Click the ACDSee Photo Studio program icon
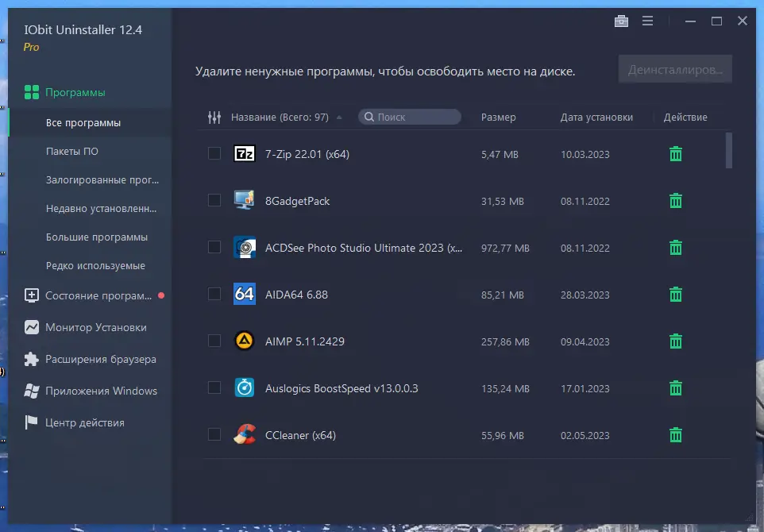The height and width of the screenshot is (532, 764). 244,248
